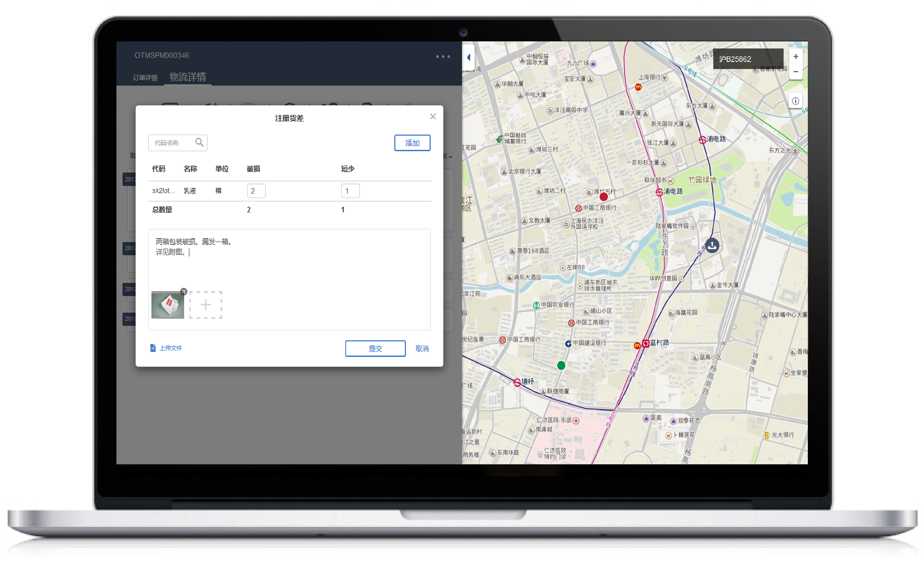Click the search magnifier icon in dialog
Viewport: 924px width, 565px height.
199,143
